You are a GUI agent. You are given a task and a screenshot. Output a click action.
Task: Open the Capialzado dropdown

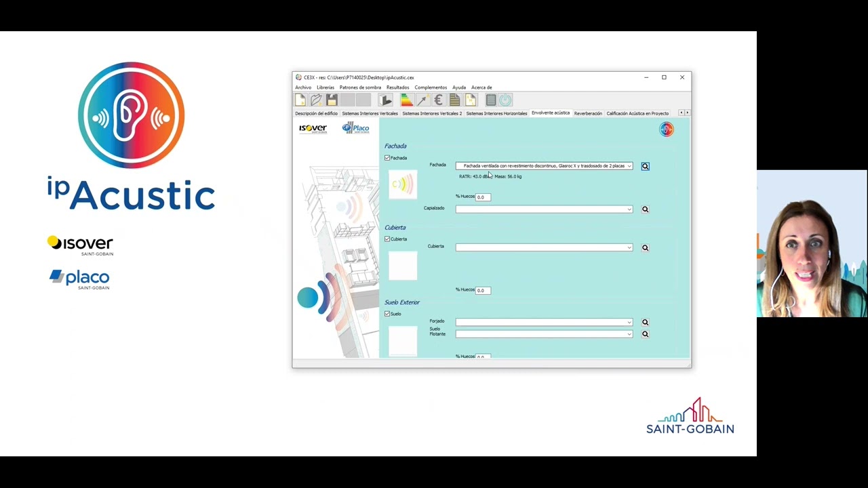coord(544,209)
